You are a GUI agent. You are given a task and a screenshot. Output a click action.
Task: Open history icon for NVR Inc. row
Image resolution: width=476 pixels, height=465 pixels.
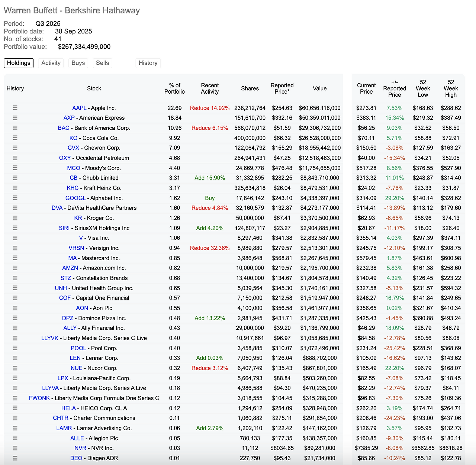coord(15,448)
